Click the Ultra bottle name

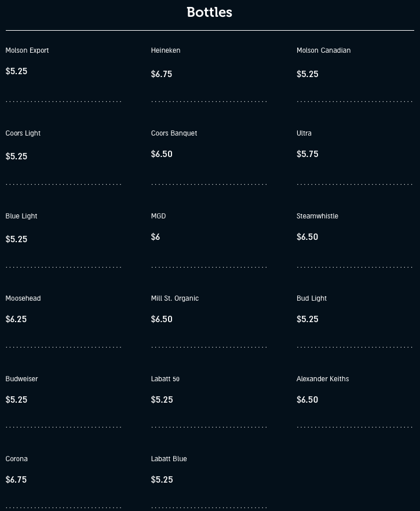304,133
